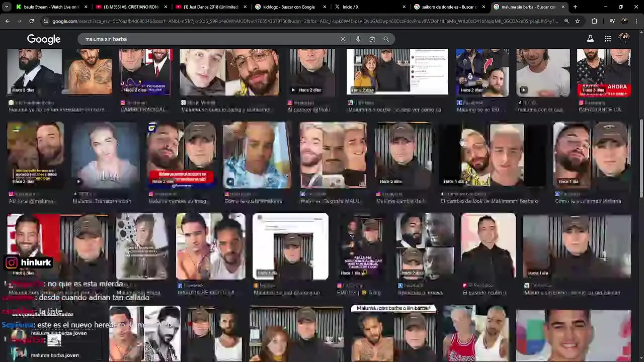Click the URL address bar
This screenshot has height=362, width=644.
(304, 21)
